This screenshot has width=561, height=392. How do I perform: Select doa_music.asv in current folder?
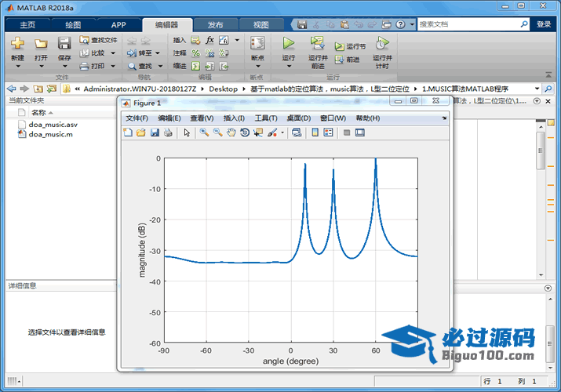53,125
